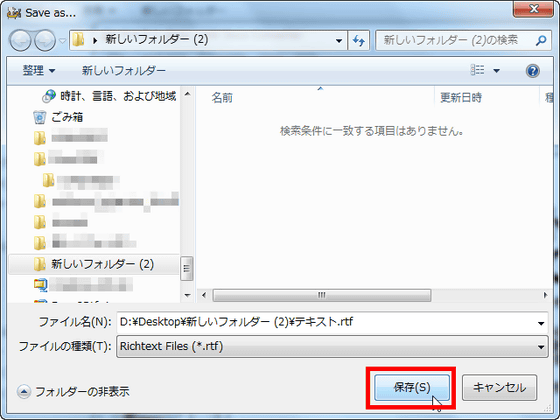560x420 pixels.
Task: Click the change view icon
Action: [x=478, y=70]
